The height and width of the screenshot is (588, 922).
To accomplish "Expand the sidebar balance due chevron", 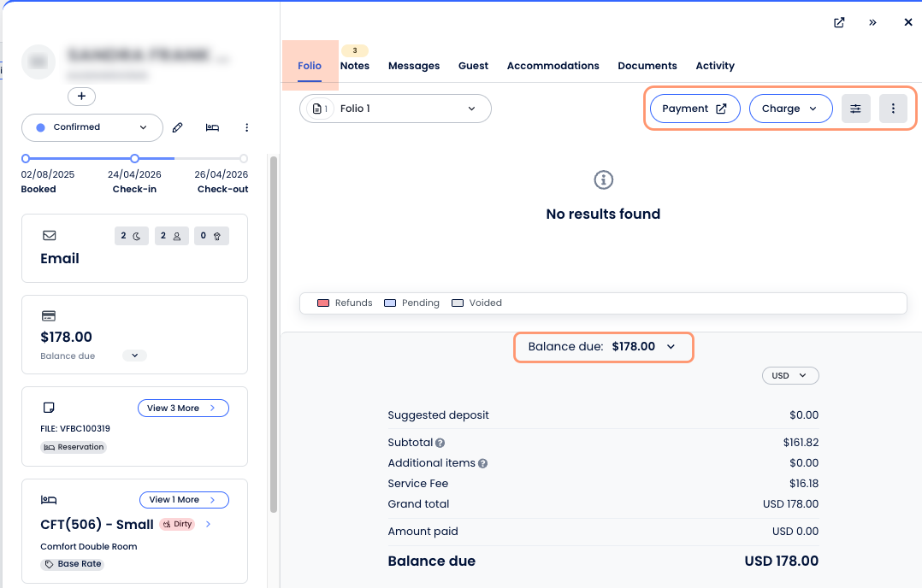I will click(x=134, y=356).
